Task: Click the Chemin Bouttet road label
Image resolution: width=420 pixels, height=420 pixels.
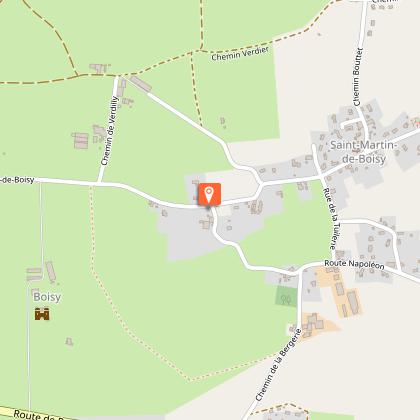Action: click(x=358, y=77)
